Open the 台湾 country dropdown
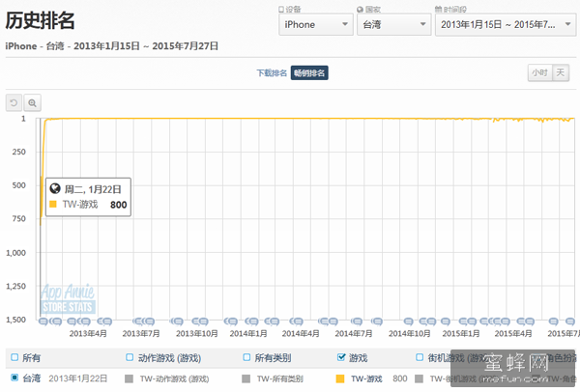580x392 pixels. [391, 23]
